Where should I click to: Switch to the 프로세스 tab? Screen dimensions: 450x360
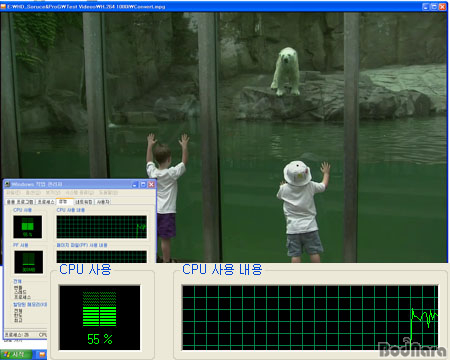point(46,202)
